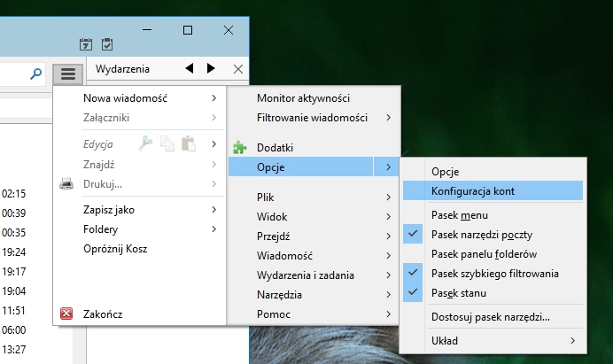Click the hamburger menu button
The image size is (613, 364).
pyautogui.click(x=68, y=73)
